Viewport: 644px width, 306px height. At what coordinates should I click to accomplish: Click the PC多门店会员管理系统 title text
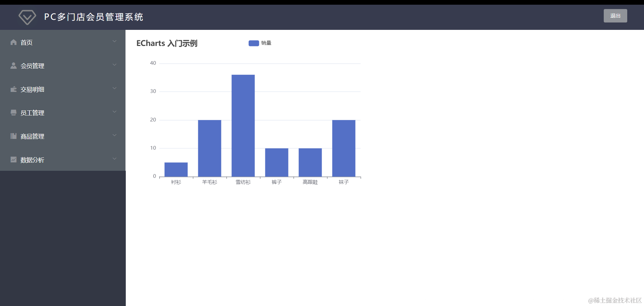[94, 17]
